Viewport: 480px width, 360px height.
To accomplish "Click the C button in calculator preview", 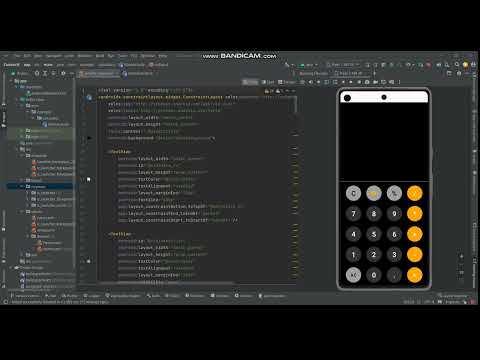I will [x=353, y=193].
